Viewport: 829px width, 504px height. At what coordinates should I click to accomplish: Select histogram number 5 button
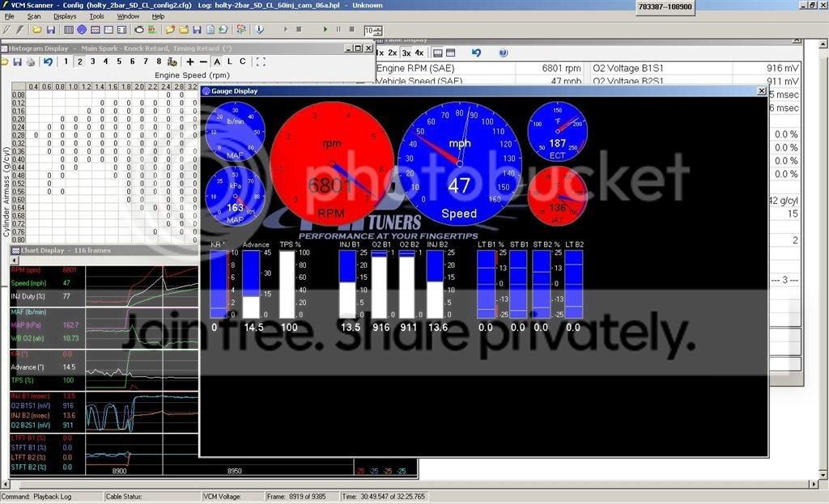pos(119,61)
